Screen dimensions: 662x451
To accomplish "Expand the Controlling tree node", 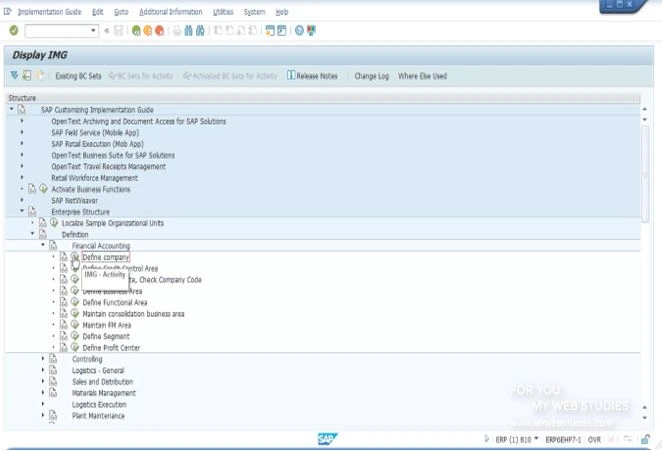I will pos(43,359).
